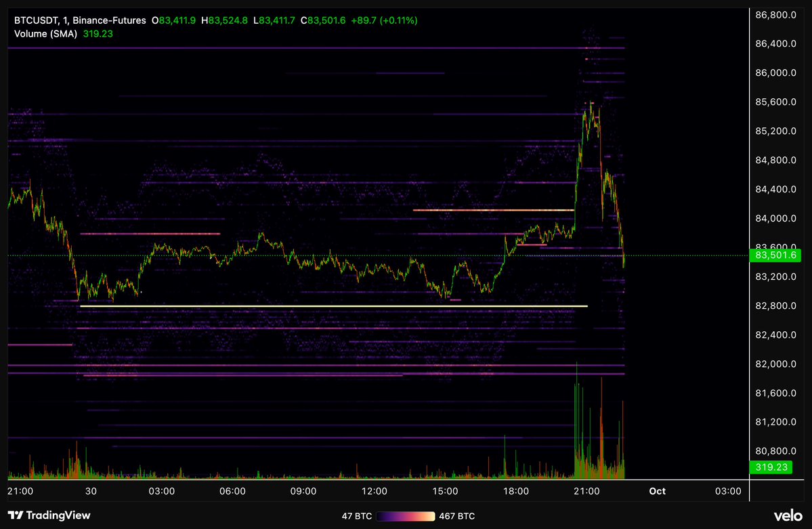The width and height of the screenshot is (812, 529).
Task: Click the 80,800.0 price axis label
Action: 775,450
